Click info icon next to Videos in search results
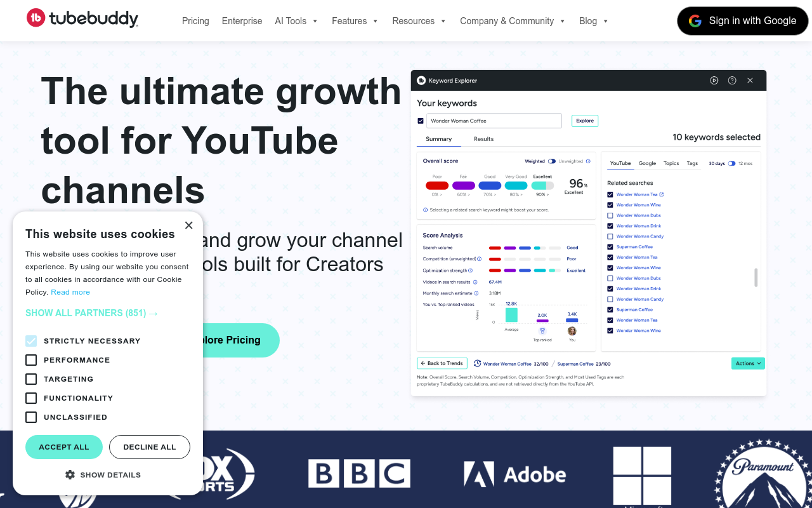 (476, 282)
